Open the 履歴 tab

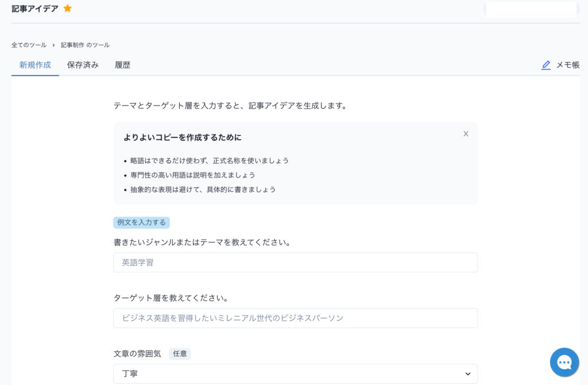[x=122, y=66]
